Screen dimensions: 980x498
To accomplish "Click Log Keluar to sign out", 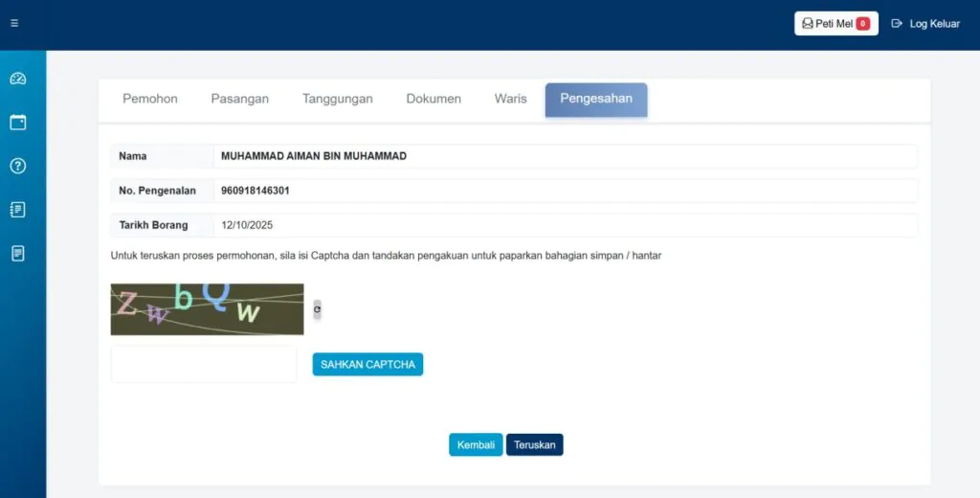I will click(x=925, y=24).
